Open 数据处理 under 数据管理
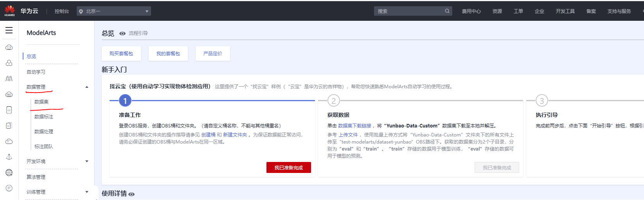 tap(44, 132)
